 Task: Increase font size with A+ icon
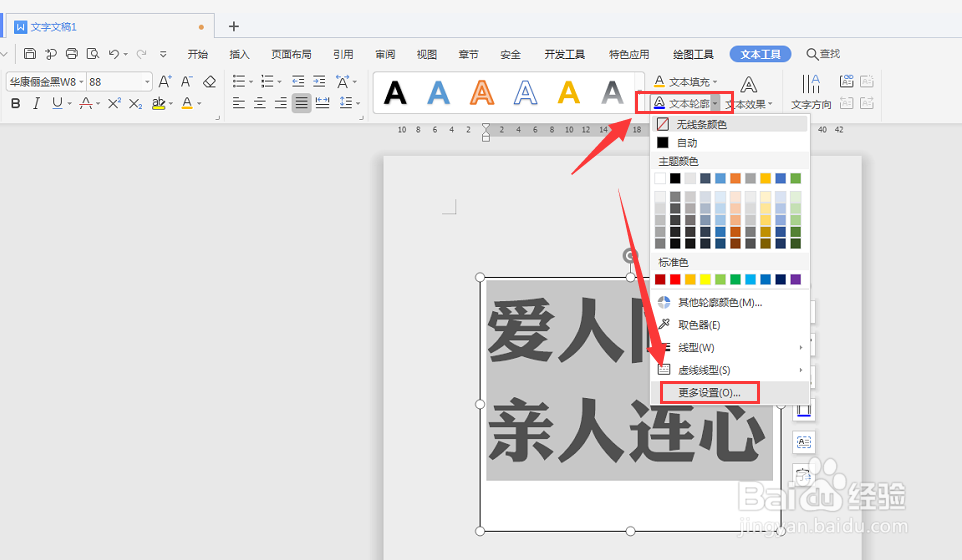click(164, 82)
